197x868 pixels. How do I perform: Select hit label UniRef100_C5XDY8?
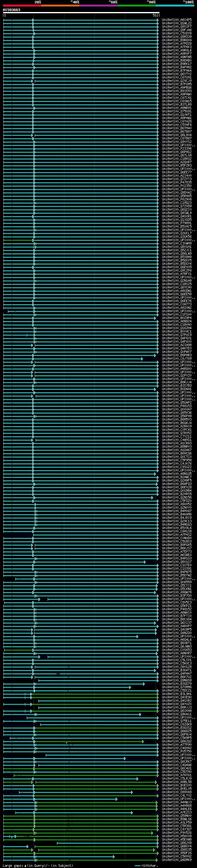point(177,33)
